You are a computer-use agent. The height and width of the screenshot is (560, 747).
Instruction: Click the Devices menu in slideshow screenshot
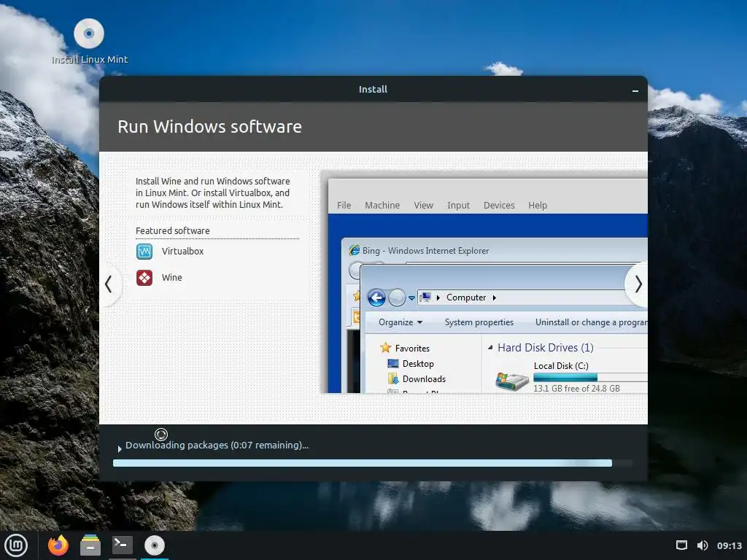click(499, 205)
